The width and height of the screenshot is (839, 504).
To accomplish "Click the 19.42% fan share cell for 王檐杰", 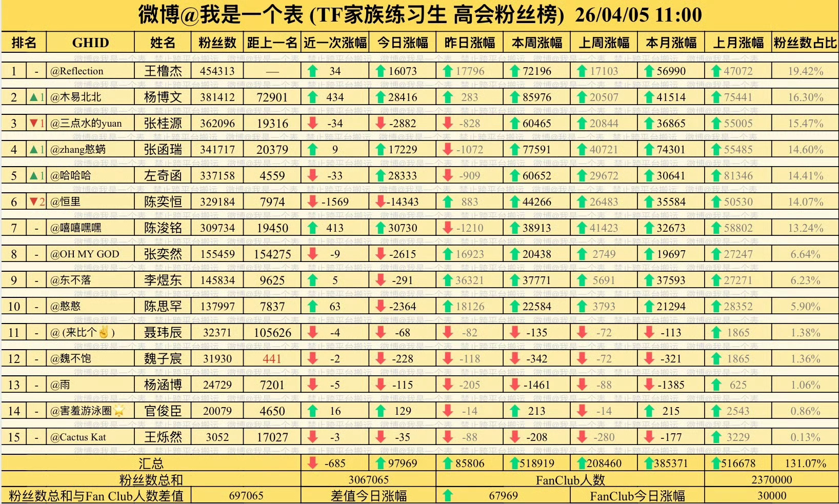I will tap(805, 70).
